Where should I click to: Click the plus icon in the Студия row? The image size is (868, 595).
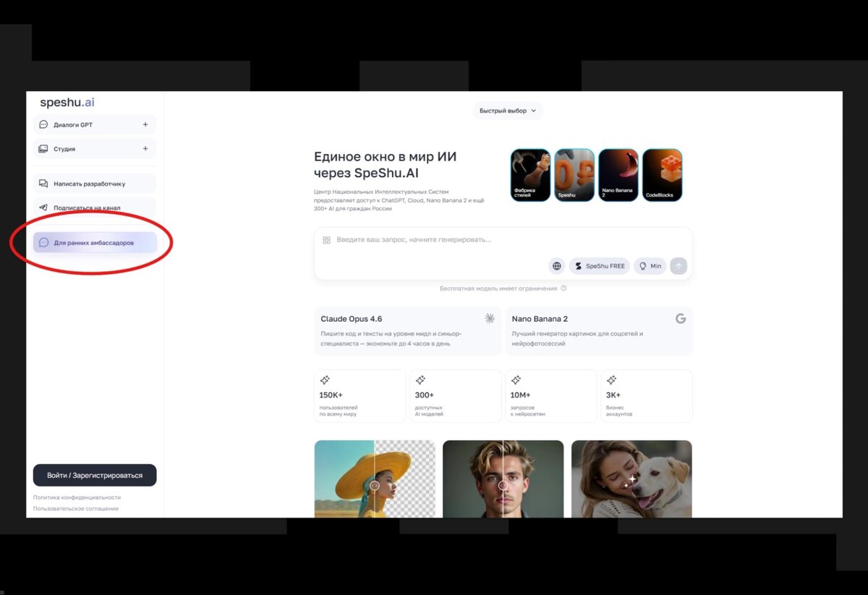pyautogui.click(x=145, y=149)
